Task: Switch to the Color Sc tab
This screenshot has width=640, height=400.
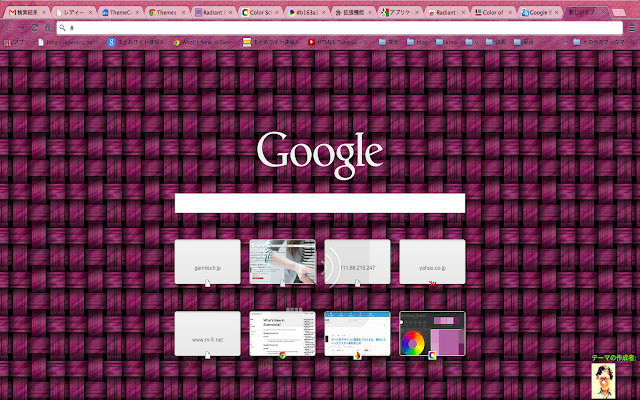Action: coord(260,13)
